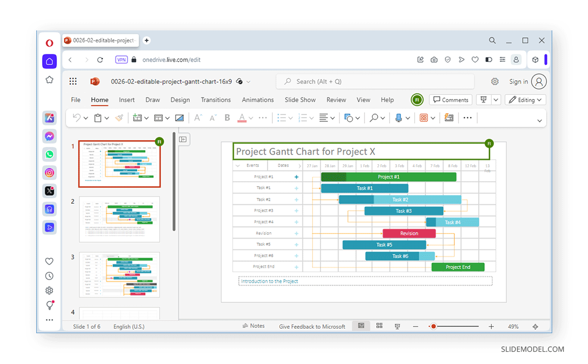Open the Editing mode dropdown
Image resolution: width=588 pixels, height=364 pixels.
point(525,100)
